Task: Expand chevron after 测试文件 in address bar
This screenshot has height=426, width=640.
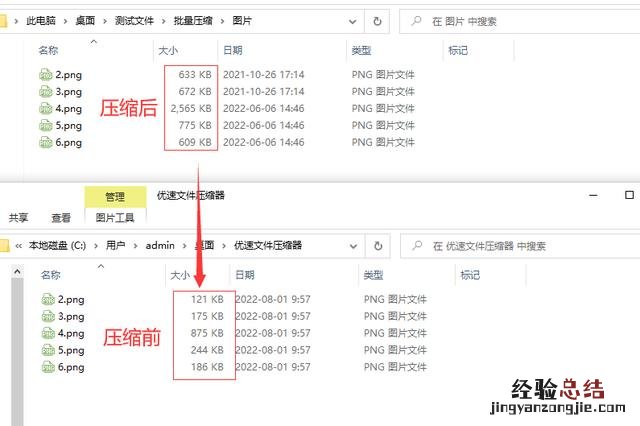Action: (x=163, y=21)
